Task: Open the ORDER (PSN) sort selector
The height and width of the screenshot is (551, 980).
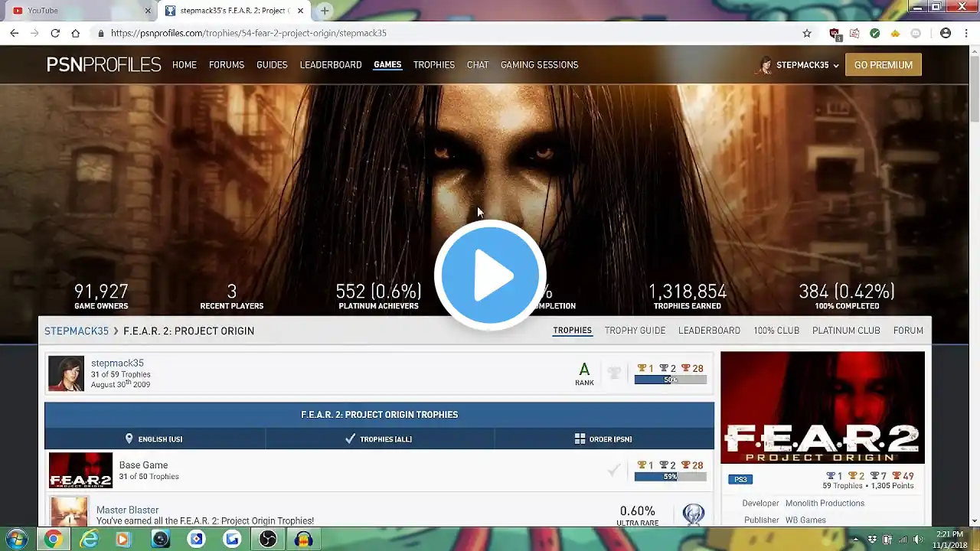Action: click(603, 439)
